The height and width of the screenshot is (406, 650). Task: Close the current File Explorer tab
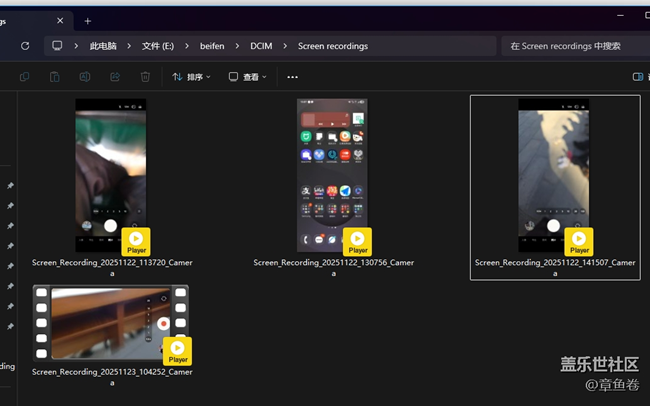pyautogui.click(x=62, y=20)
